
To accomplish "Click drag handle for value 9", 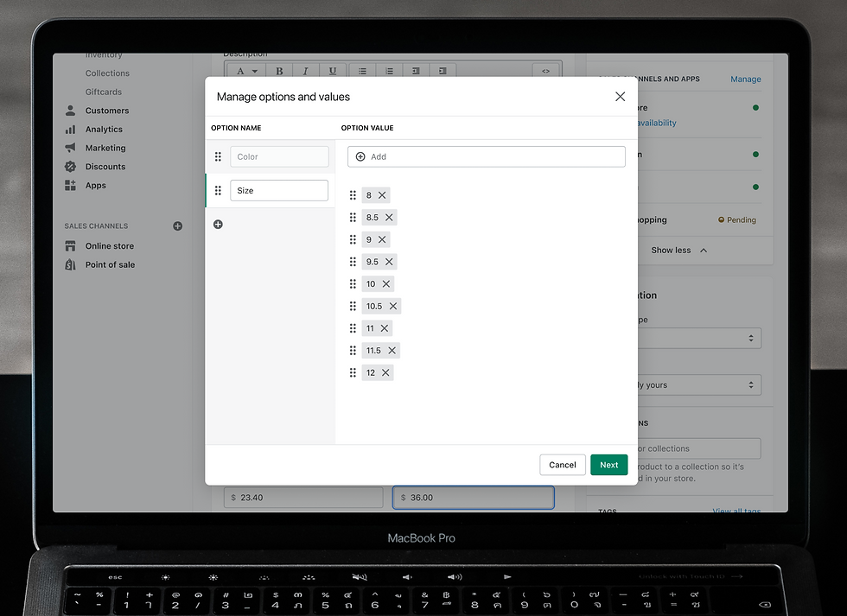I will click(x=353, y=239).
